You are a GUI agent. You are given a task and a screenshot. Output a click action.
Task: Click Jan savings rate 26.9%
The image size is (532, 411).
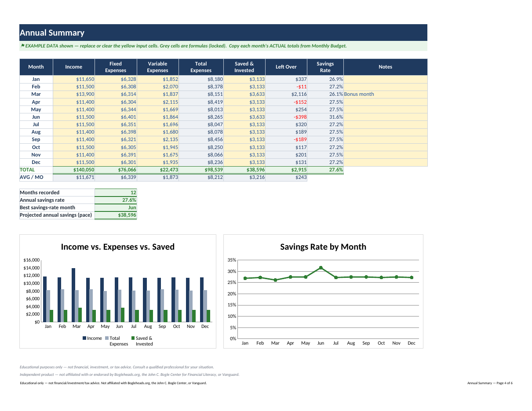(325, 79)
